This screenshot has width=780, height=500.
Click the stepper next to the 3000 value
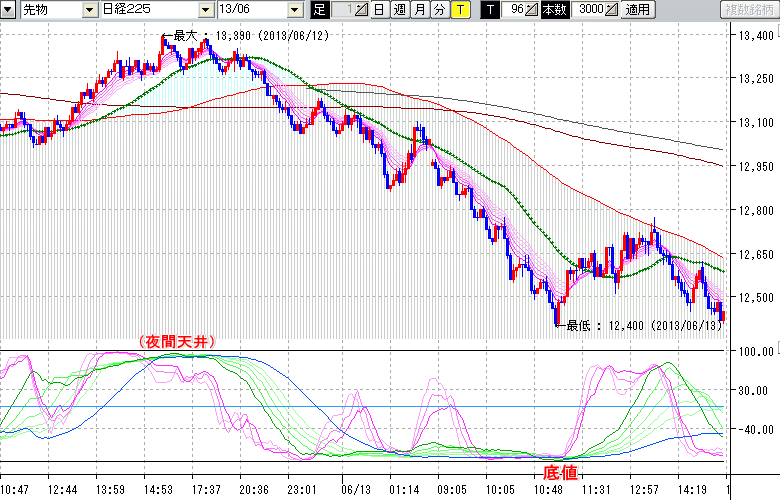coord(611,10)
